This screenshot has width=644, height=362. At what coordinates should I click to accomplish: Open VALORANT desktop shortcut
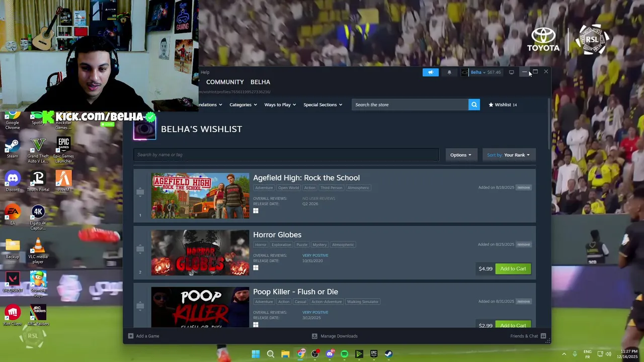click(x=13, y=283)
